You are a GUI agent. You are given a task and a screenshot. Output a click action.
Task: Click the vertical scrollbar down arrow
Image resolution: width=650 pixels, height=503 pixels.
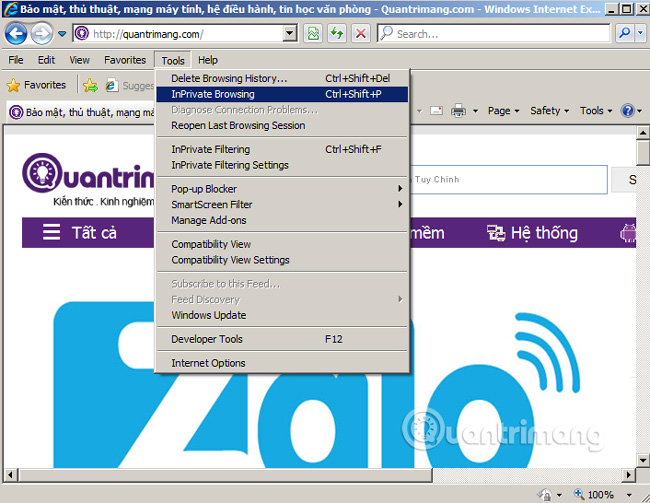tap(643, 460)
